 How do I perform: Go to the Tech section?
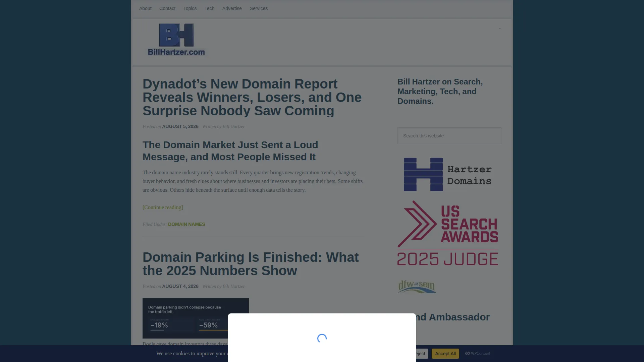click(x=209, y=8)
